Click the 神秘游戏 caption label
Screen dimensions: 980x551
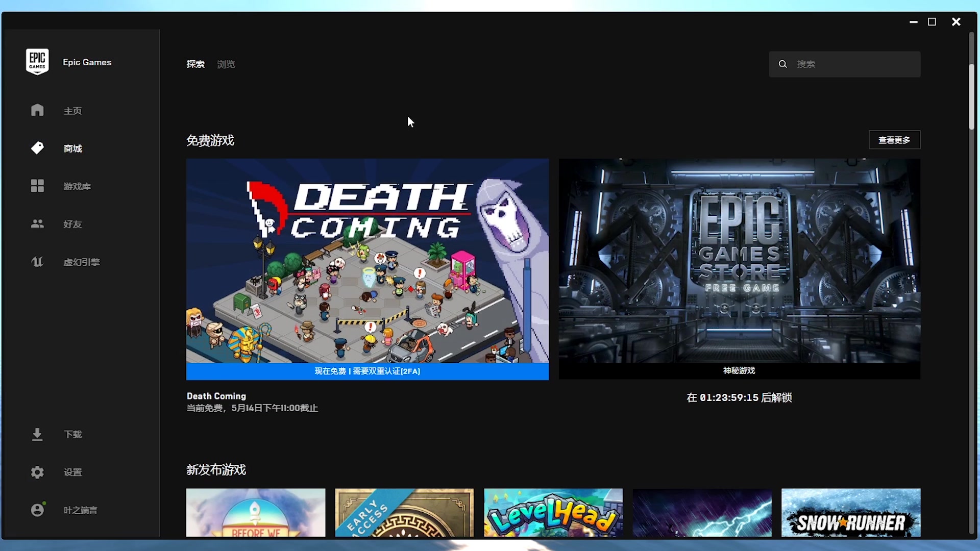coord(739,370)
